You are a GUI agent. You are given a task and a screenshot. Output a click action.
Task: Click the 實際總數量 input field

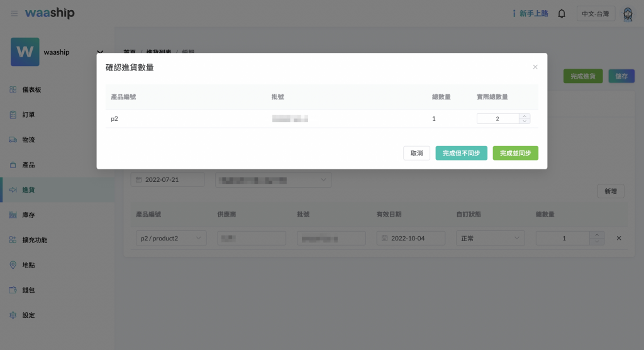click(497, 118)
